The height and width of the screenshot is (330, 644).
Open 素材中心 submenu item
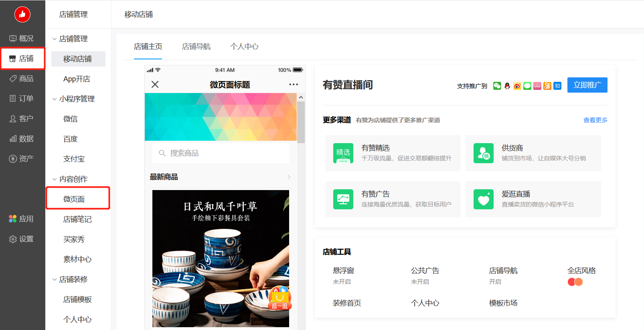tap(77, 259)
